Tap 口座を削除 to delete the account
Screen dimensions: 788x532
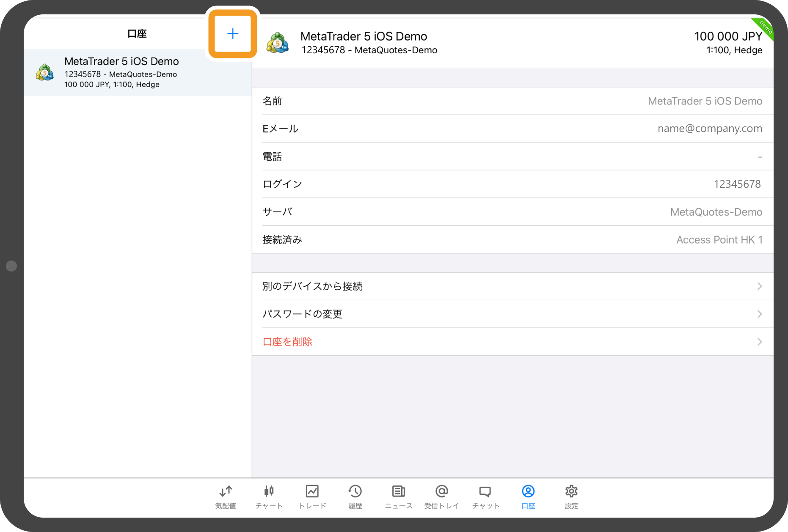[x=287, y=342]
